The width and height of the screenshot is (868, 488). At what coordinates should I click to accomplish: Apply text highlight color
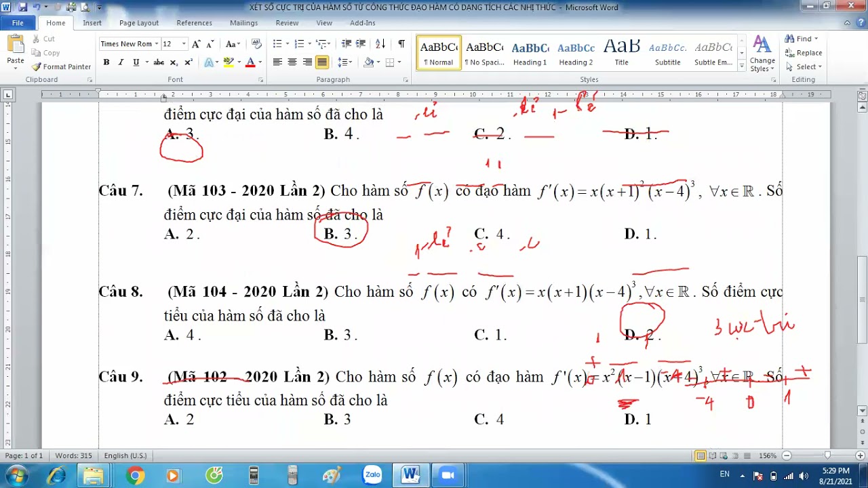pyautogui.click(x=229, y=62)
